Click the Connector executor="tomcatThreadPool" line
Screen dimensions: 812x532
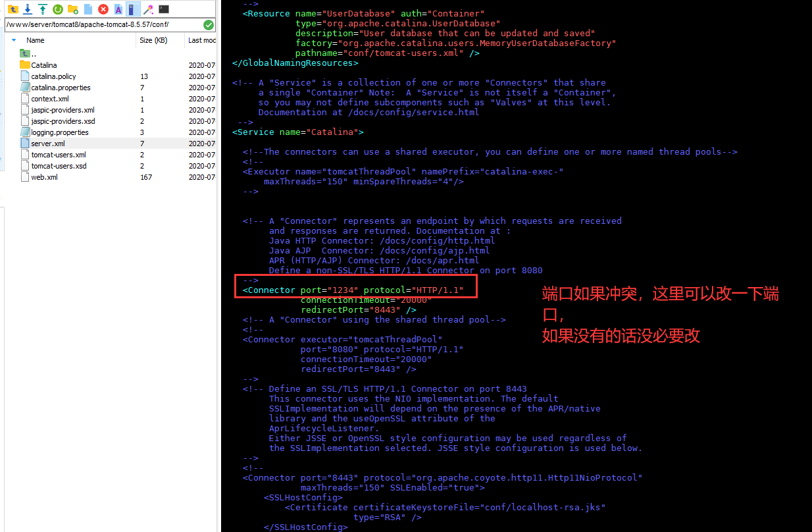pyautogui.click(x=342, y=339)
